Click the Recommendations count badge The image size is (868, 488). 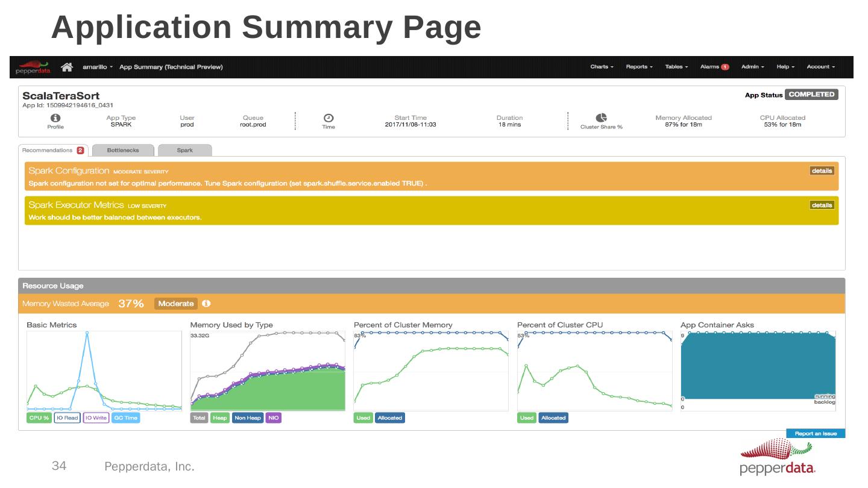[x=80, y=150]
